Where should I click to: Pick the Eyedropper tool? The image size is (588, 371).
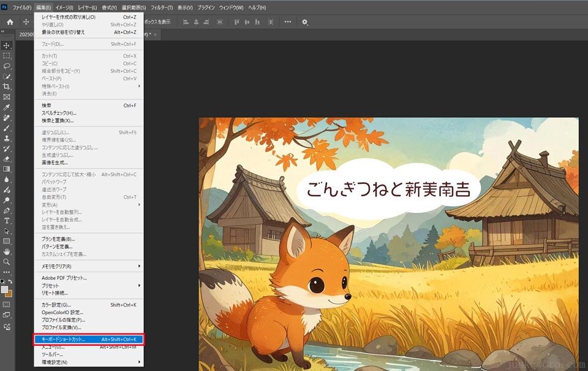7,107
